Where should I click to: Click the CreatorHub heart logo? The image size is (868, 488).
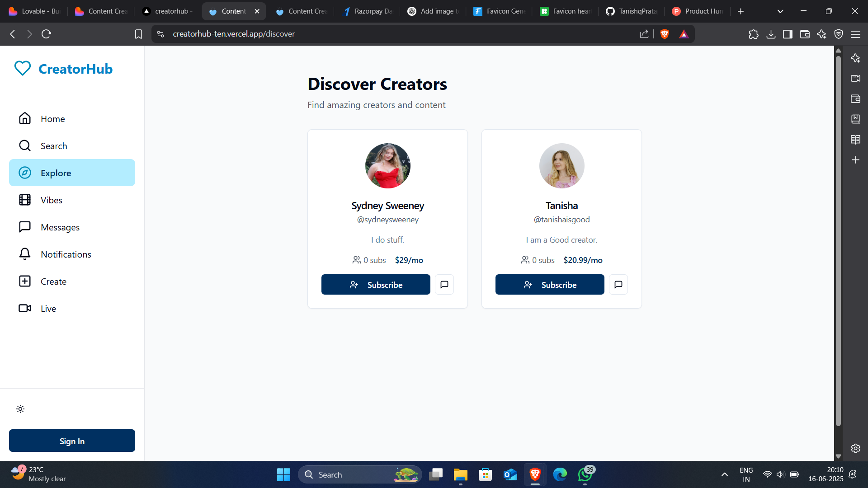pos(22,68)
